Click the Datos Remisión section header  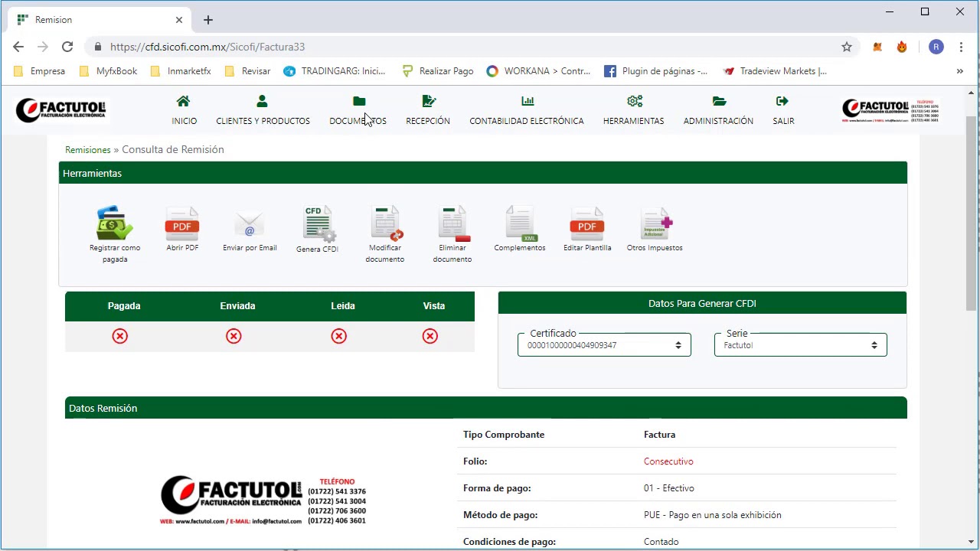(x=486, y=408)
